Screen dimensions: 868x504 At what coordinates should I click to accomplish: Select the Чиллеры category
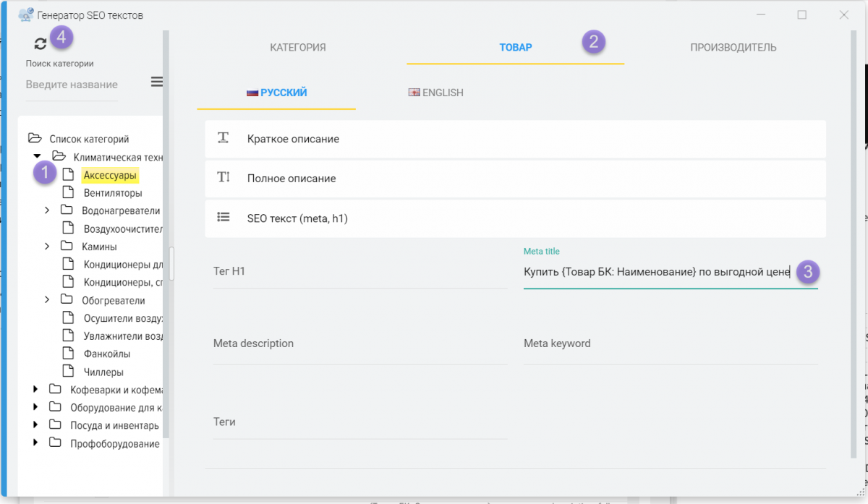tap(103, 372)
